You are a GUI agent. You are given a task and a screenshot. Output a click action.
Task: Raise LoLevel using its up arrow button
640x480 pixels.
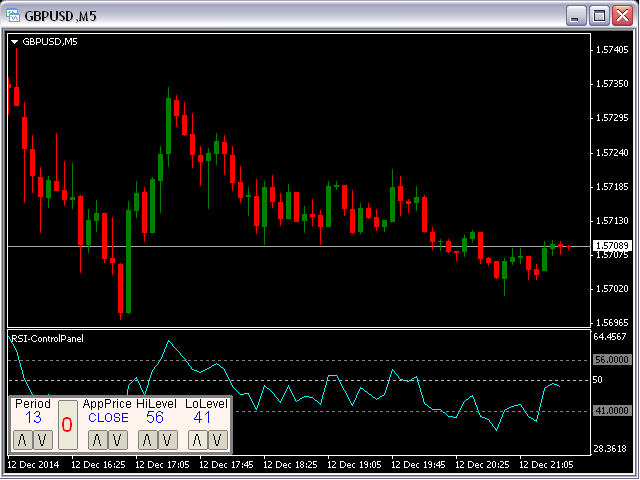tap(198, 440)
